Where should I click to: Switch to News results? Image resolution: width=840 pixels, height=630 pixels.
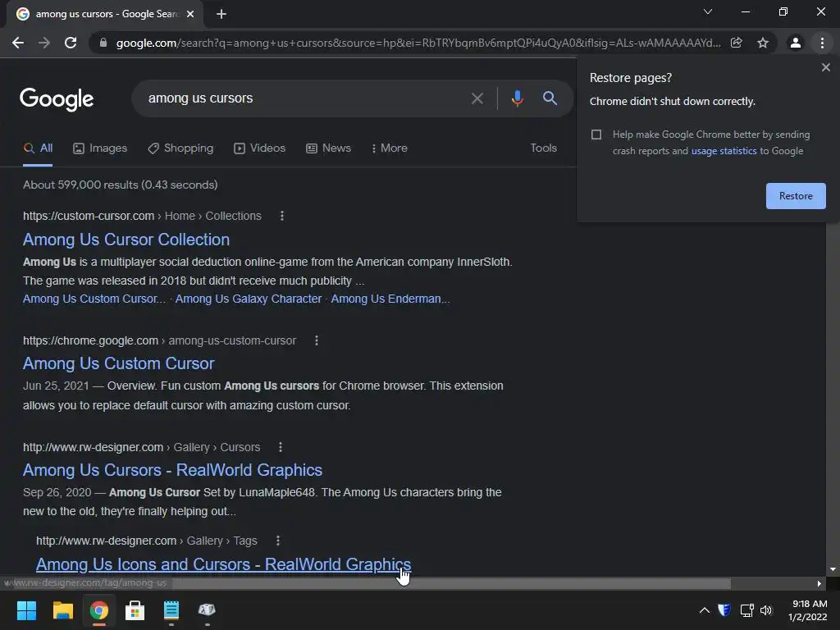pyautogui.click(x=328, y=148)
